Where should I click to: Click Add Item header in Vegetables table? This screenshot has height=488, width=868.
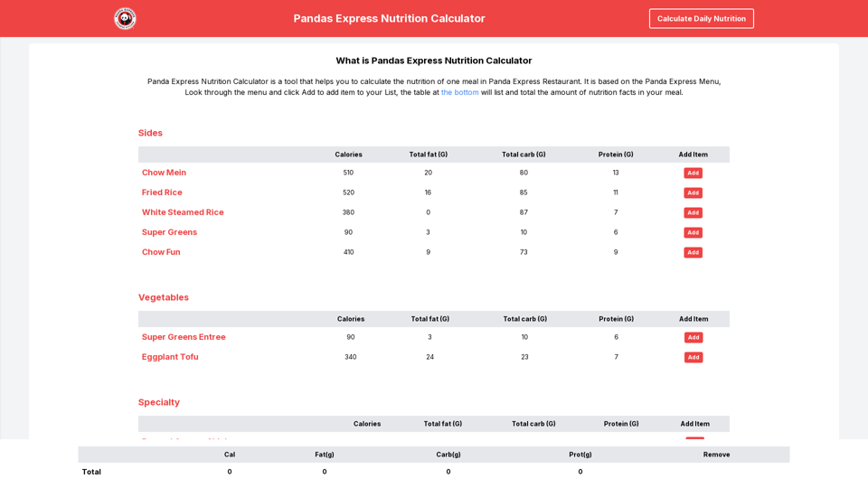[x=693, y=319]
